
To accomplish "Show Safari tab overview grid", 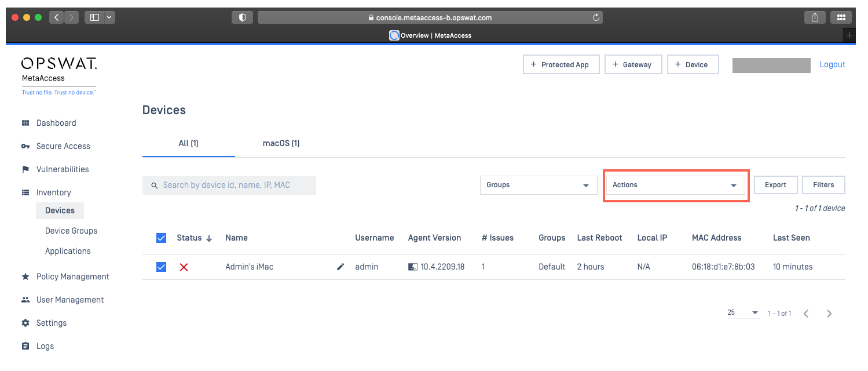I will 841,17.
